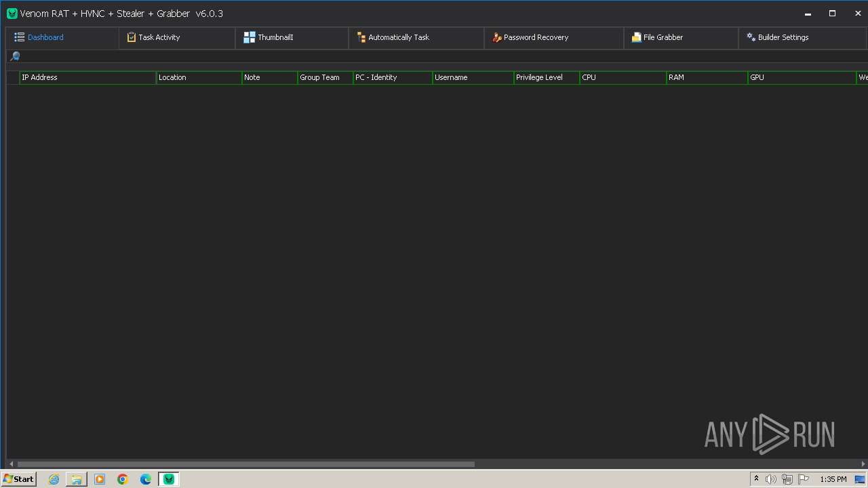
Task: Show hidden system tray icons
Action: (756, 479)
